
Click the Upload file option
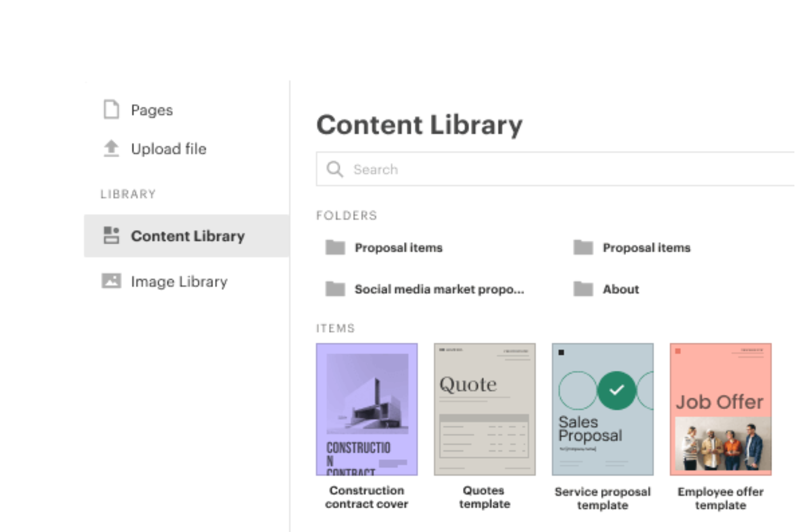tap(168, 149)
